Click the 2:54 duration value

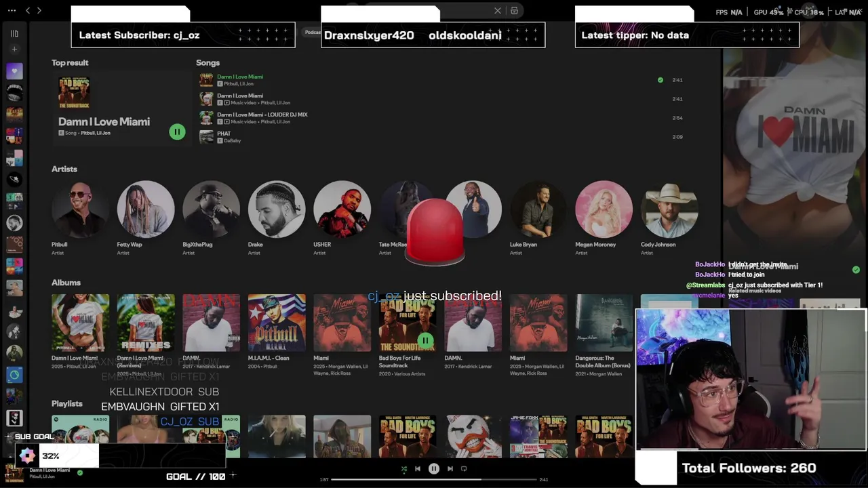(677, 118)
